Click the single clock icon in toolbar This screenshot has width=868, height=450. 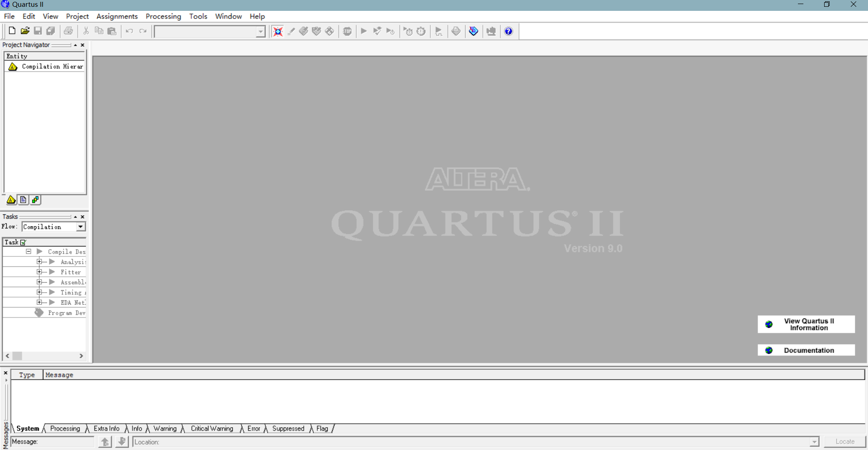click(421, 31)
